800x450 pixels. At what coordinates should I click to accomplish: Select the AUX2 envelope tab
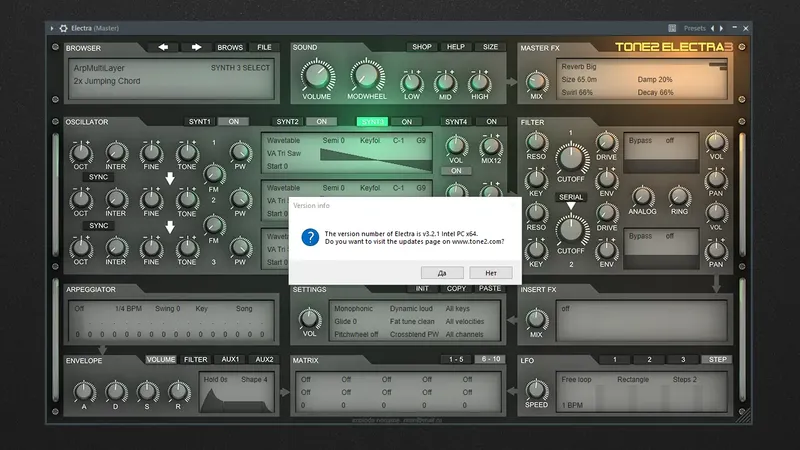[264, 359]
